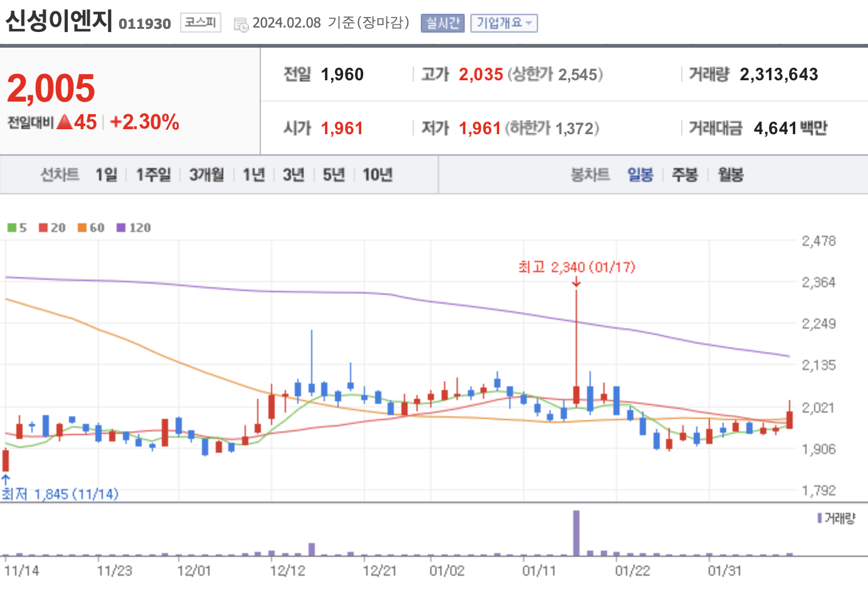Select the 1주일 line chart period
868x602 pixels.
pyautogui.click(x=154, y=174)
